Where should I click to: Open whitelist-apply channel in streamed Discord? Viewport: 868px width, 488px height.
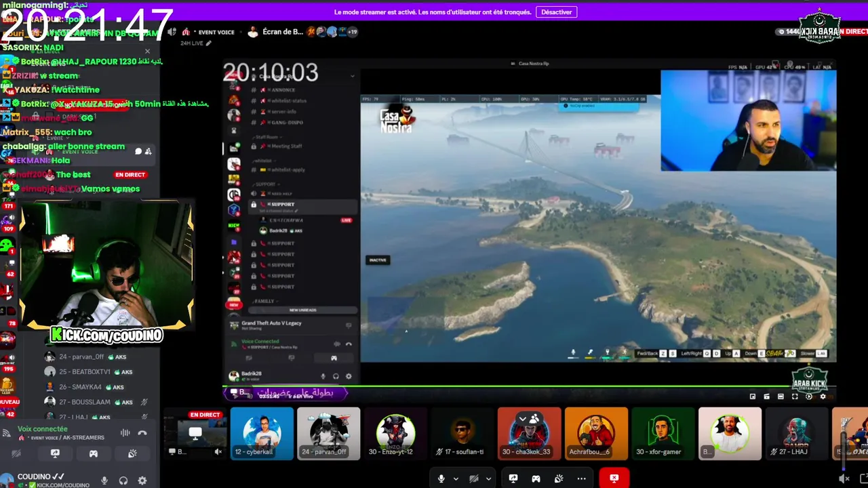pos(289,169)
